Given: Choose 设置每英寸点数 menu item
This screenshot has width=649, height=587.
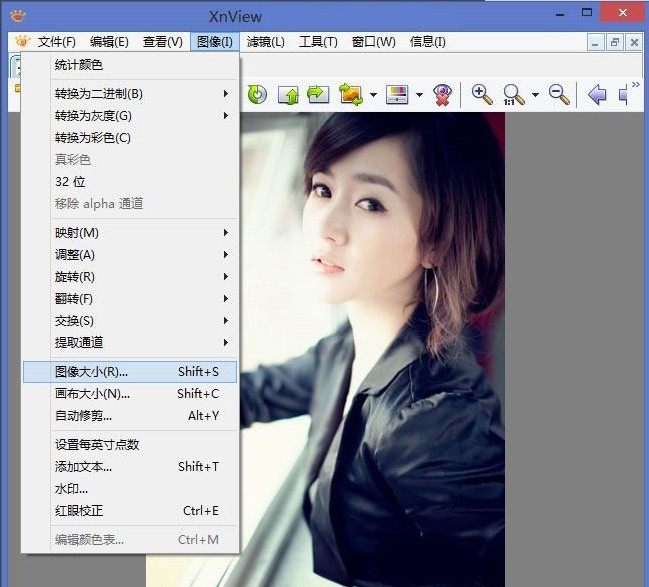Looking at the screenshot, I should pos(130,445).
